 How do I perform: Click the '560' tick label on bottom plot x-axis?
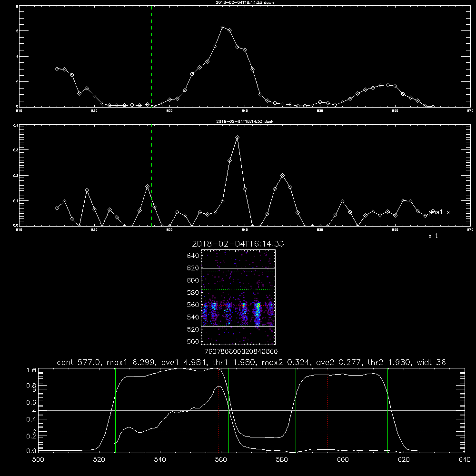click(x=221, y=460)
